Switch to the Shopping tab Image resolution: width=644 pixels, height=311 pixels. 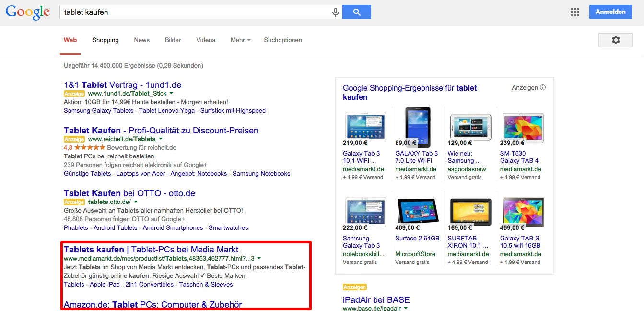click(105, 40)
